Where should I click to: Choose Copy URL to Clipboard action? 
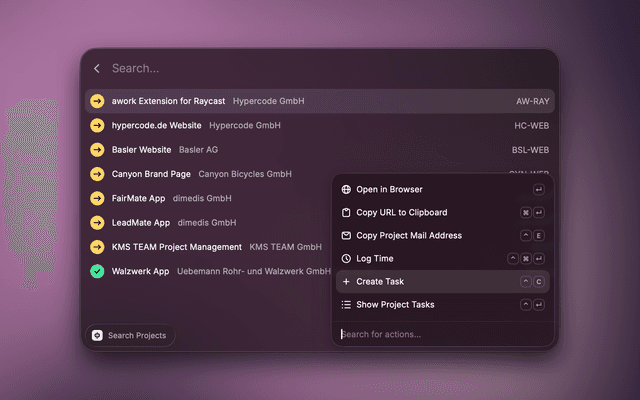(443, 213)
